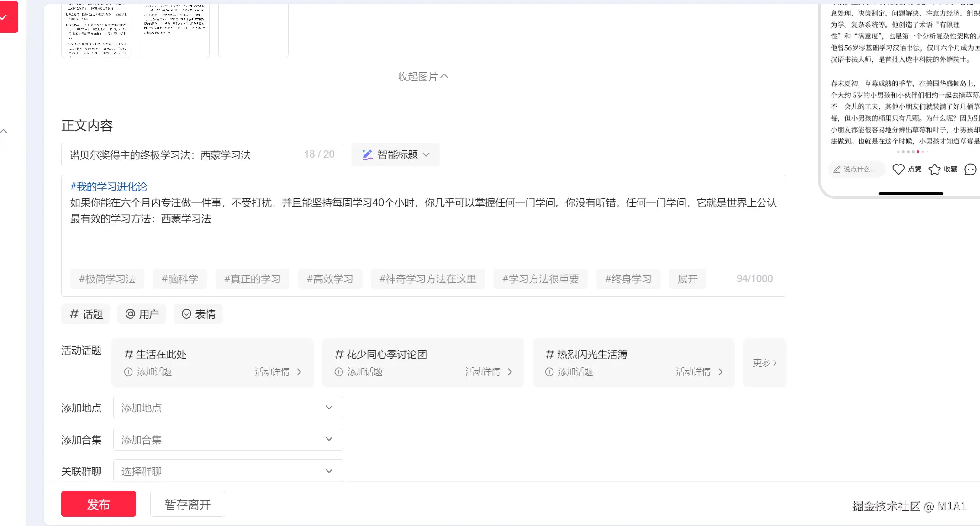Click the preview carousel page dots

click(912, 152)
